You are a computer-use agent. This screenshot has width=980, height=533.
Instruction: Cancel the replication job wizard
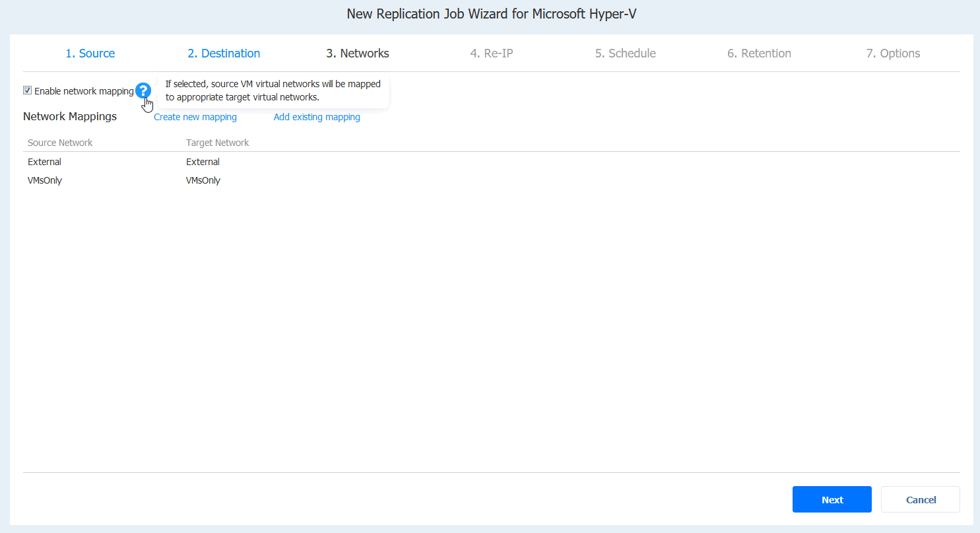pyautogui.click(x=921, y=499)
